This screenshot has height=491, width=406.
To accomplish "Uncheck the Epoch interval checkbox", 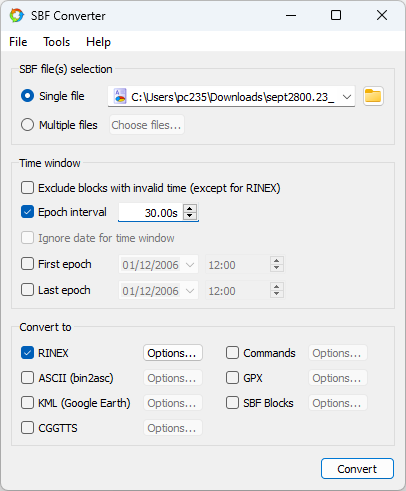I will (27, 212).
